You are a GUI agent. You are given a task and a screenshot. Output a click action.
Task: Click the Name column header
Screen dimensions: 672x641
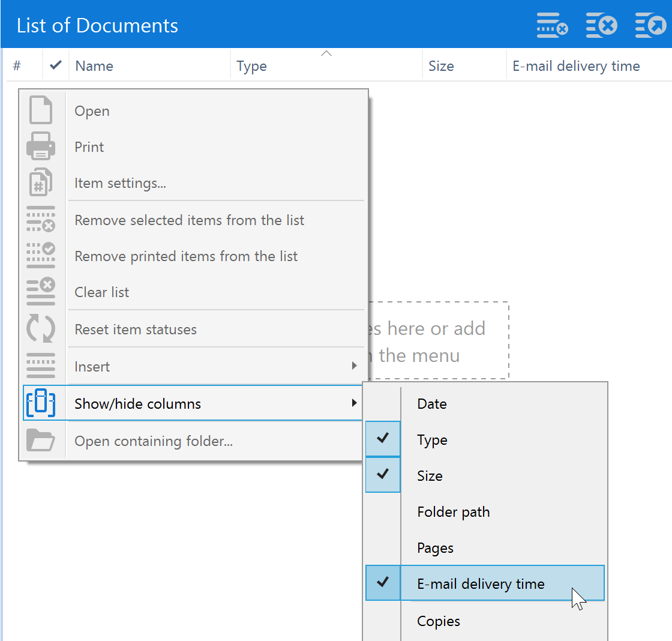click(x=94, y=66)
